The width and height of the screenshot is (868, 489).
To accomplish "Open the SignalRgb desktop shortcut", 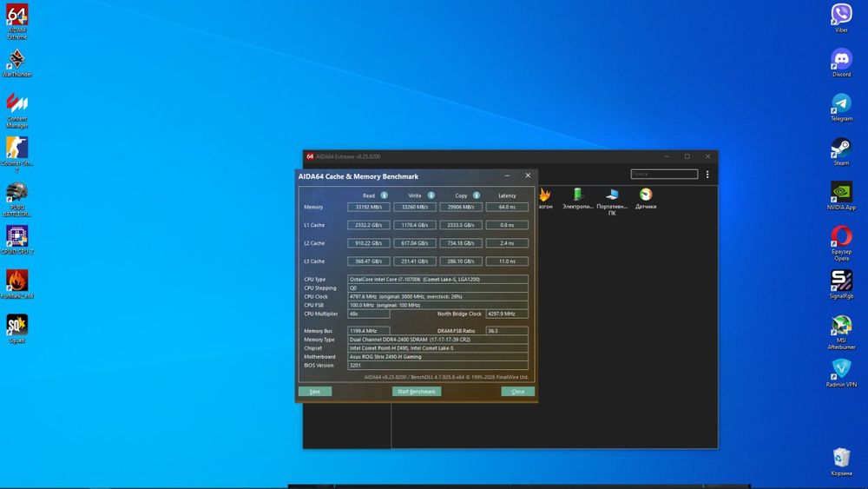I will 841,284.
